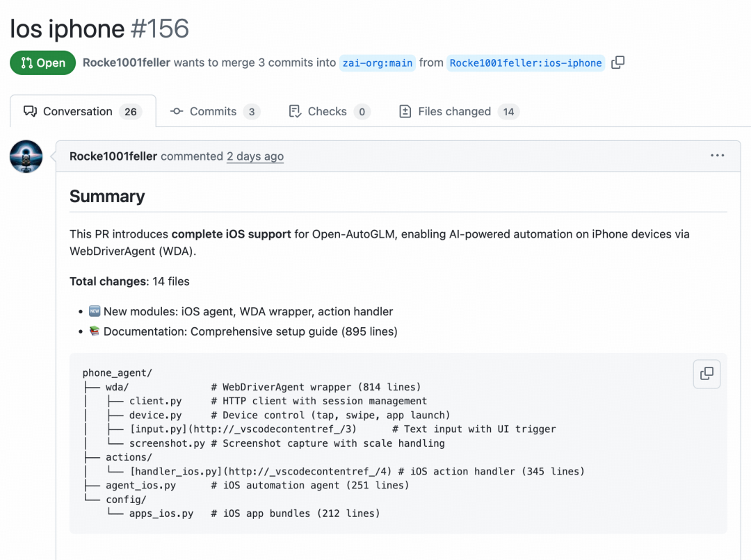Image resolution: width=751 pixels, height=560 pixels.
Task: Click the Conversation tab speech bubble icon
Action: pos(30,112)
